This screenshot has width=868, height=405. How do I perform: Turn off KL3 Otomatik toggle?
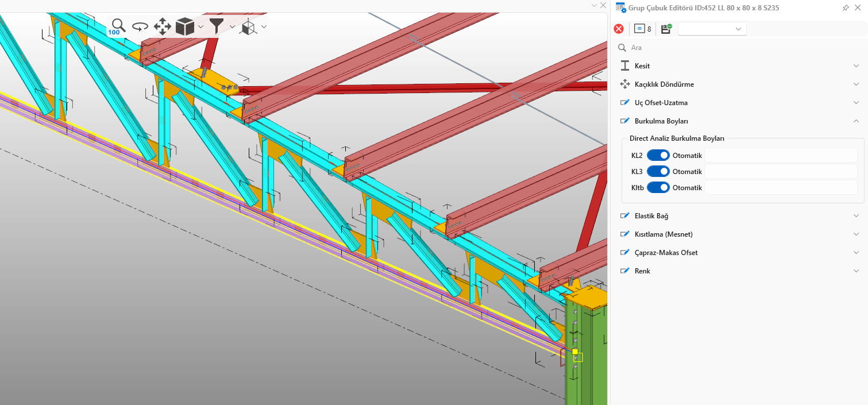pos(658,171)
